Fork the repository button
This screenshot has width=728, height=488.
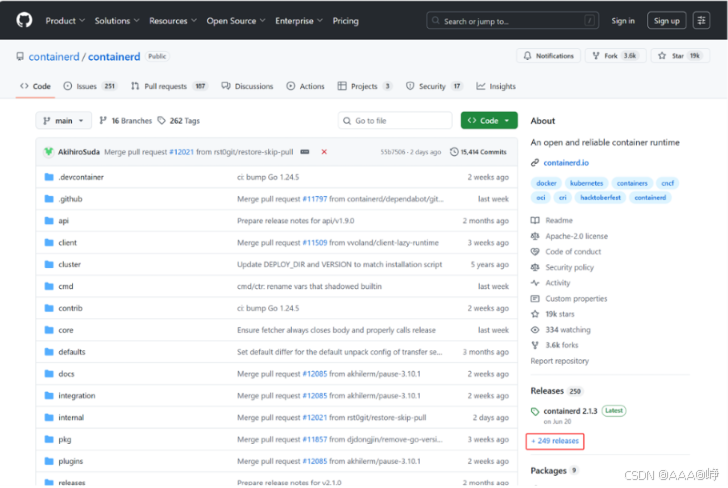point(615,56)
